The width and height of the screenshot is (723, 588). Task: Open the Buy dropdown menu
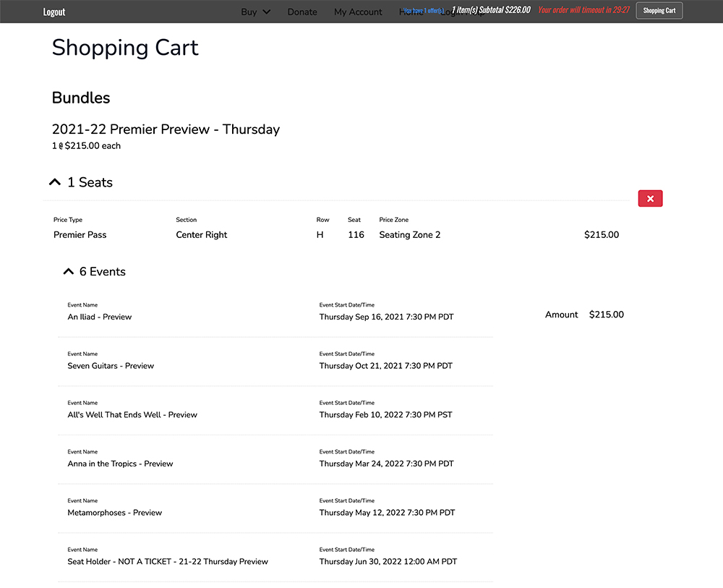(256, 12)
